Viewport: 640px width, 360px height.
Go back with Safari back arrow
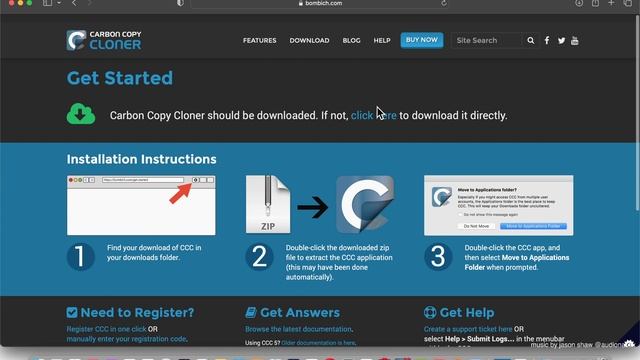[74, 3]
